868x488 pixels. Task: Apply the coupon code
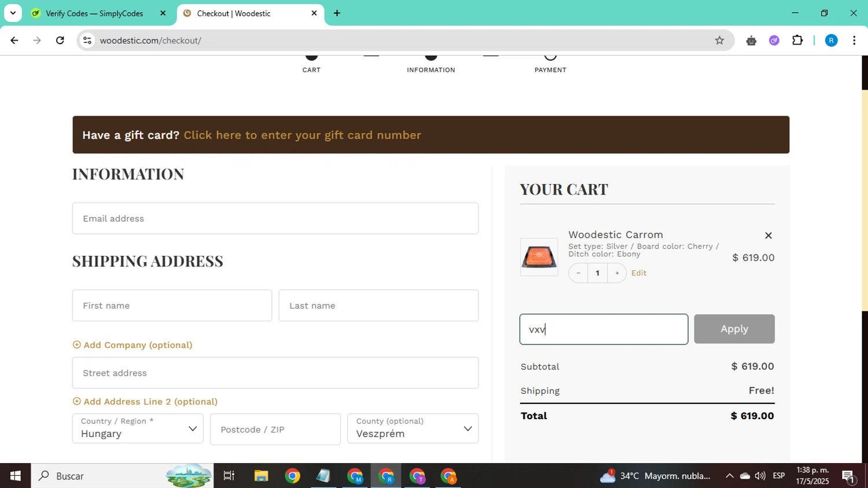pyautogui.click(x=734, y=329)
